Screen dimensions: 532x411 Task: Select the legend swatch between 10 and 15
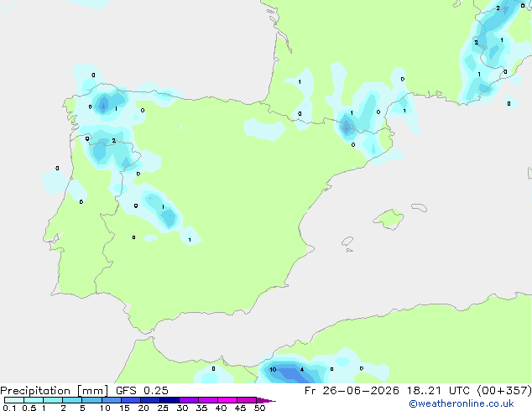(x=112, y=400)
